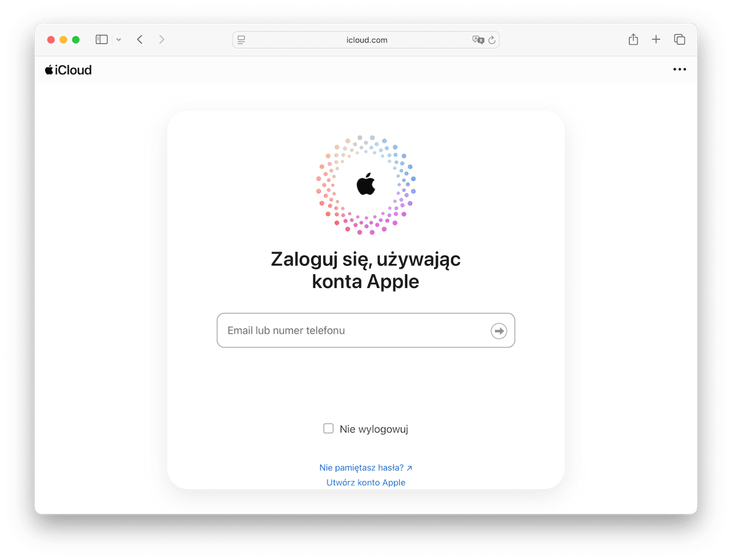732x560 pixels.
Task: Show the tab overview icon
Action: (x=680, y=40)
